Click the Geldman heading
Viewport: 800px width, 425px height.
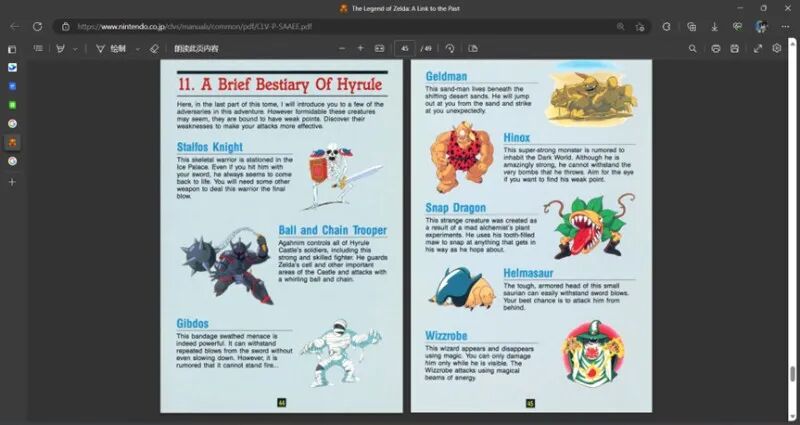click(446, 77)
